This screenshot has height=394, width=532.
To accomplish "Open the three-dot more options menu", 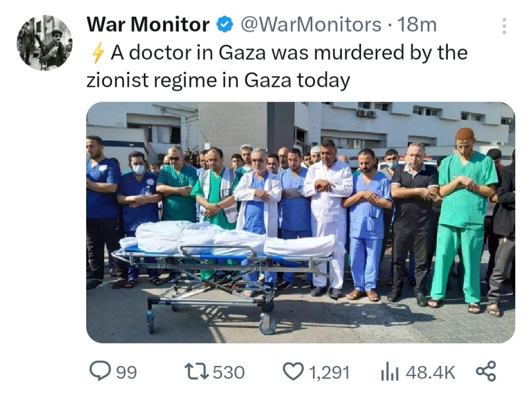I will [504, 26].
